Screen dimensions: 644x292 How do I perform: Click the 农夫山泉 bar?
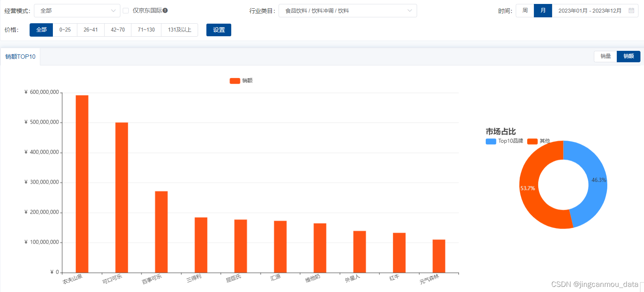82,184
